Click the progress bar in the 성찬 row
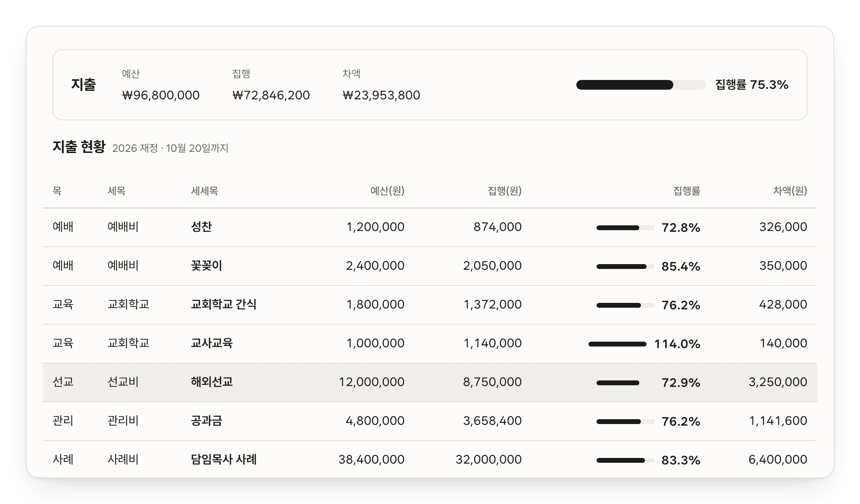860x504 pixels. coord(625,228)
